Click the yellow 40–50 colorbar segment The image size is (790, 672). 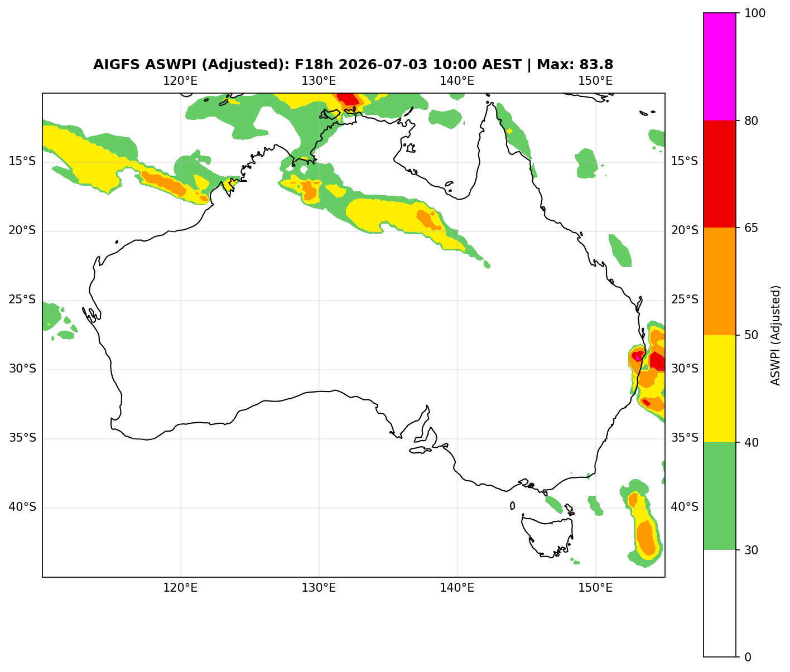click(x=720, y=389)
